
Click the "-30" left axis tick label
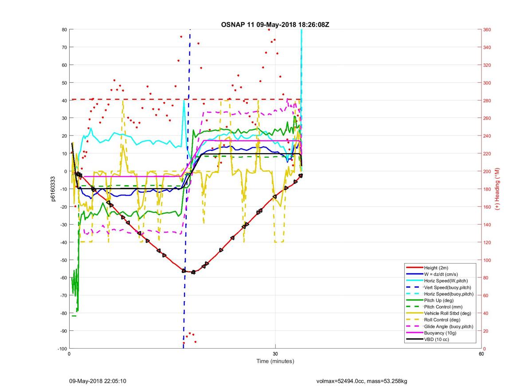63,225
